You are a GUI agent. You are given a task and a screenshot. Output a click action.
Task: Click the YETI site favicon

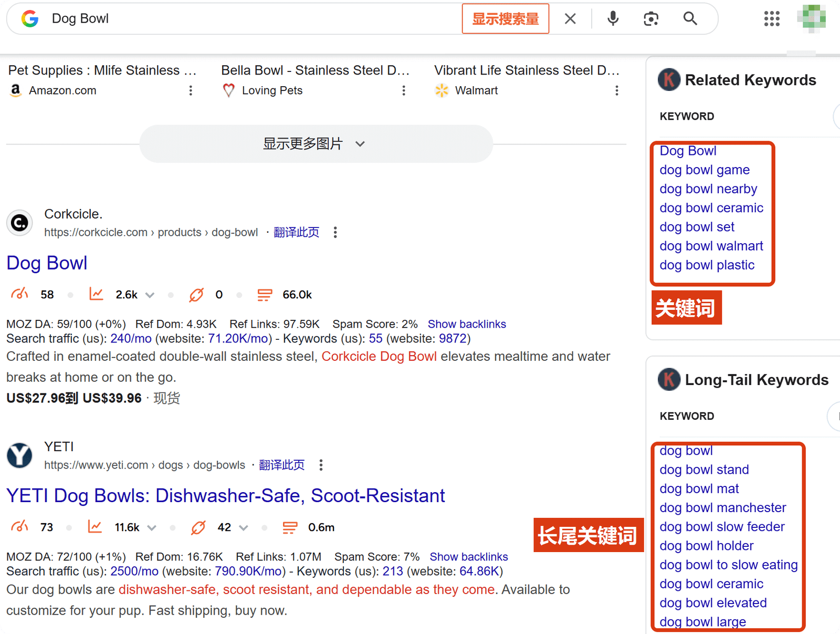[x=20, y=455]
